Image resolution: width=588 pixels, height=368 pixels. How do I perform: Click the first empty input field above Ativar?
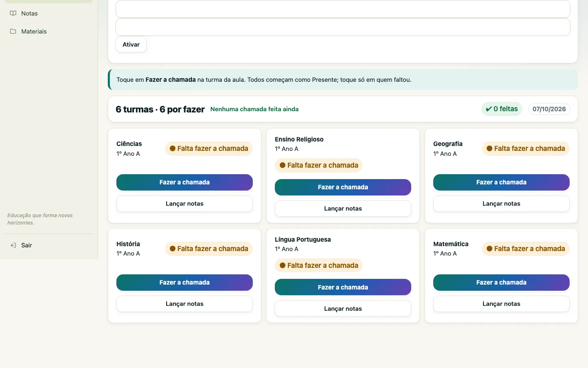point(343,9)
